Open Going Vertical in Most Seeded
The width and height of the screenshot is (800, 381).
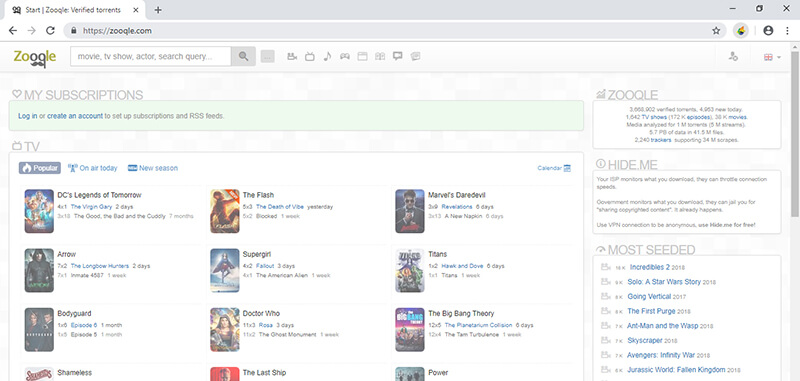click(648, 296)
